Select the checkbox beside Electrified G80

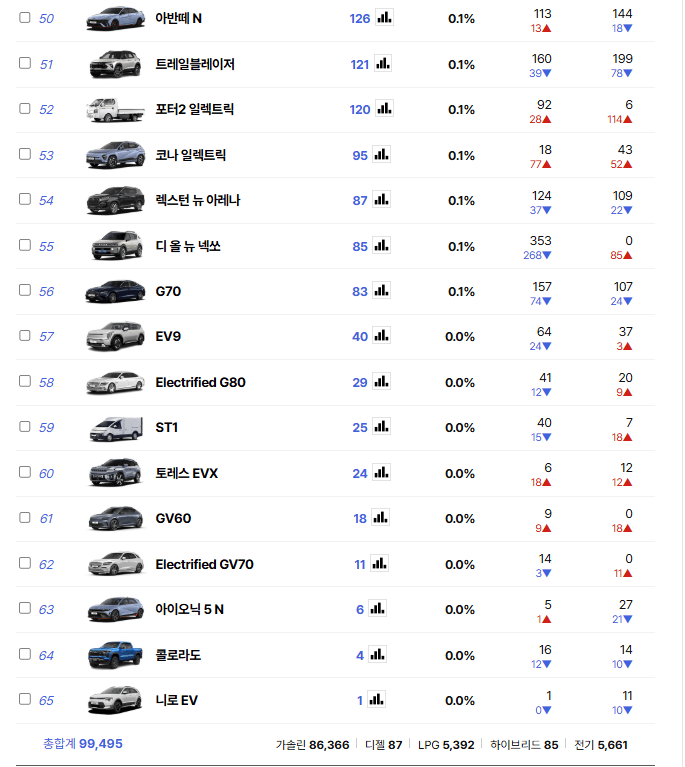[x=25, y=382]
